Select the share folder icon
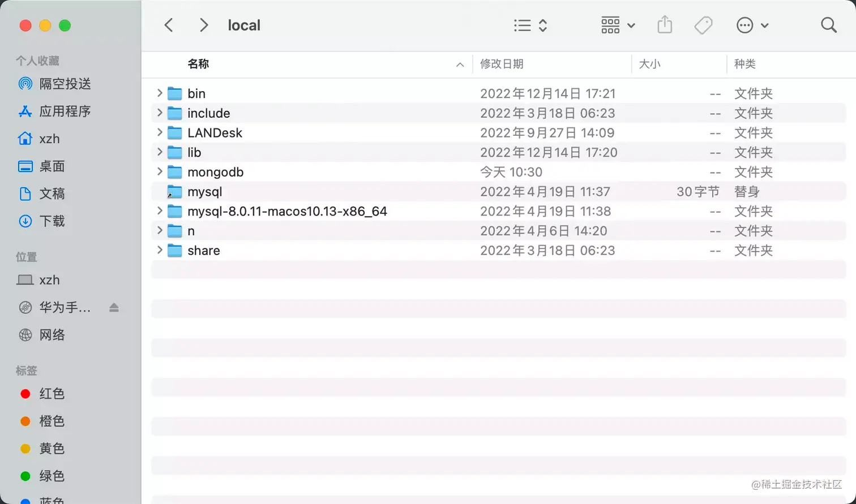This screenshot has width=856, height=504. pyautogui.click(x=175, y=251)
